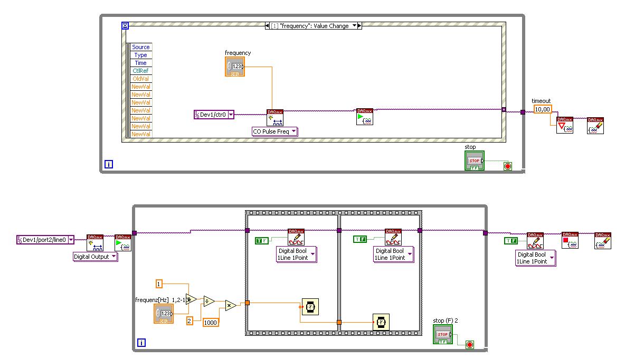Select DAQmx Start Task node before bottom loop
This screenshot has width=644, height=358.
[123, 243]
